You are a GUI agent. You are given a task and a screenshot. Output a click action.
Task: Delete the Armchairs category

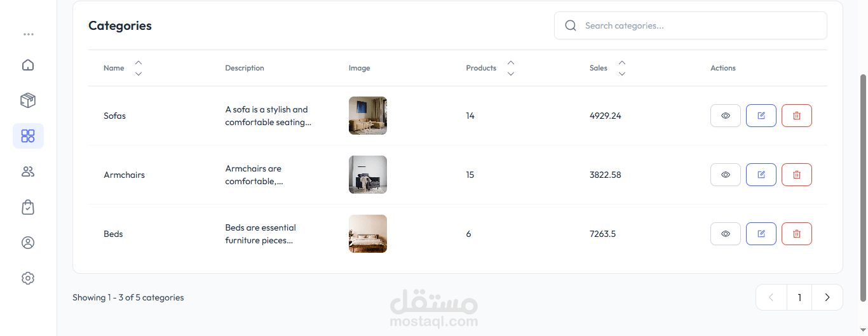(797, 175)
